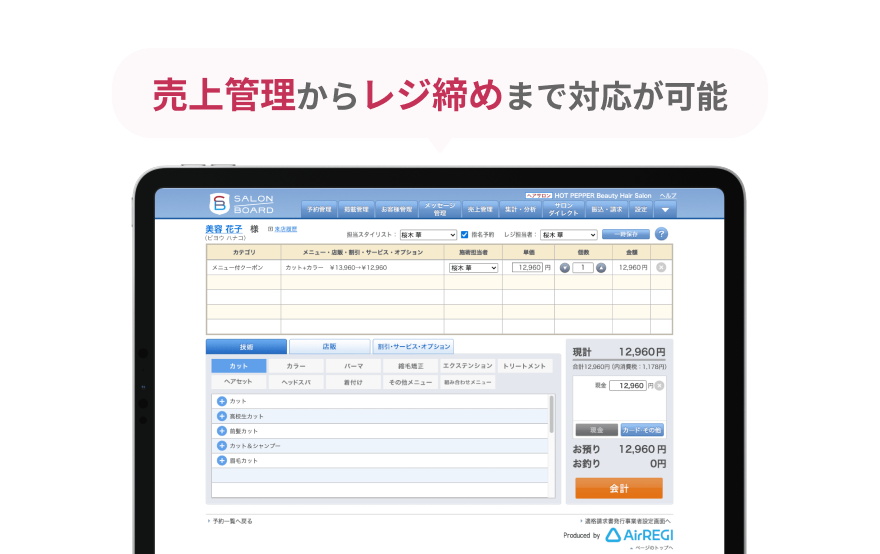Increase quantity with the up arrow button
The image size is (880, 554).
pyautogui.click(x=601, y=268)
